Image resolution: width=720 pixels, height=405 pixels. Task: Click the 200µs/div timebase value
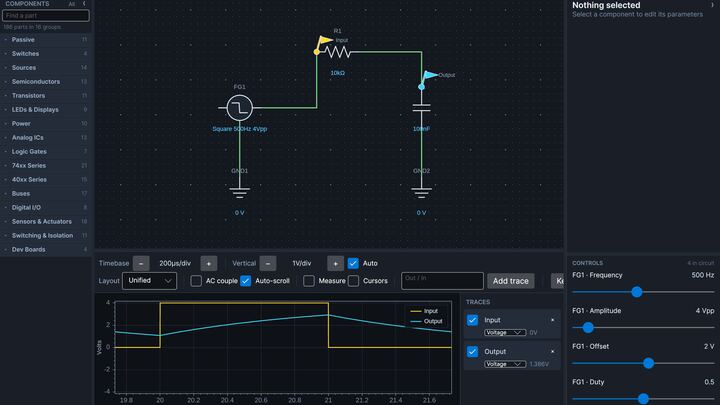pos(175,264)
